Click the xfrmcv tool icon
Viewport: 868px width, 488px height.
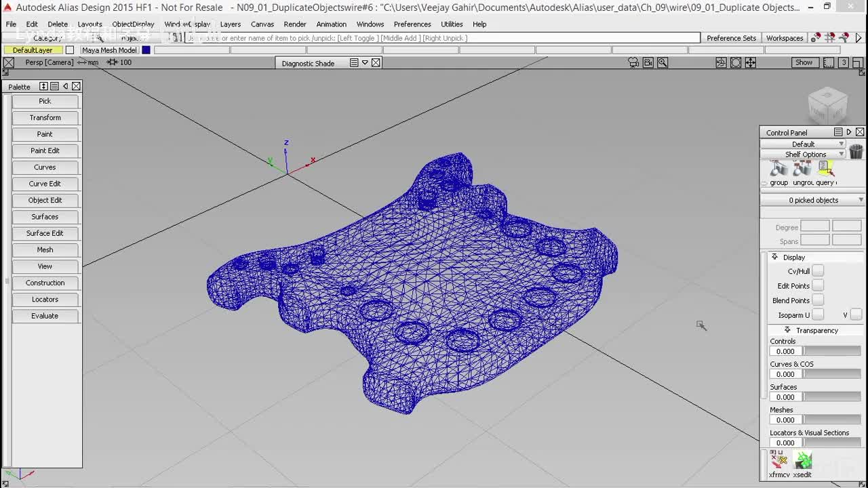pyautogui.click(x=778, y=461)
